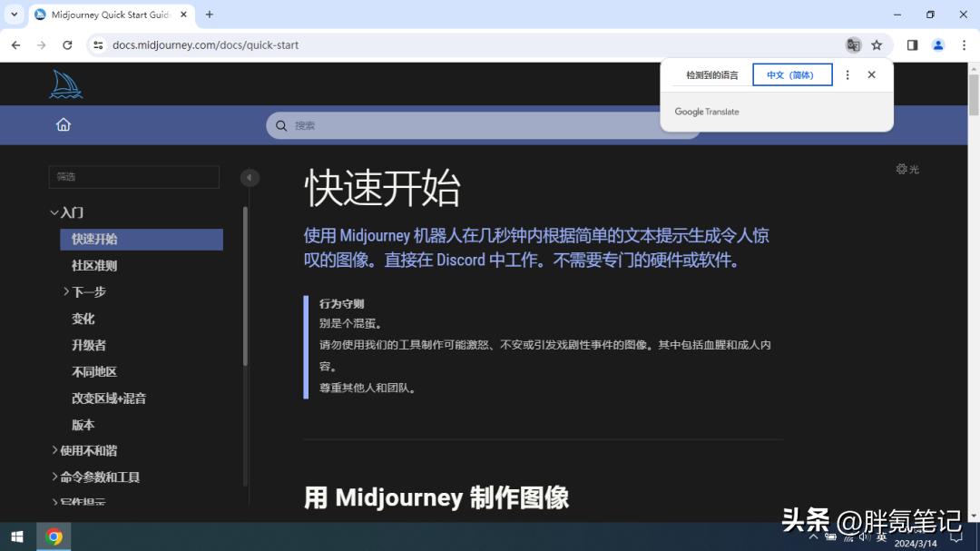Open the Google Translate options menu

coord(848,74)
